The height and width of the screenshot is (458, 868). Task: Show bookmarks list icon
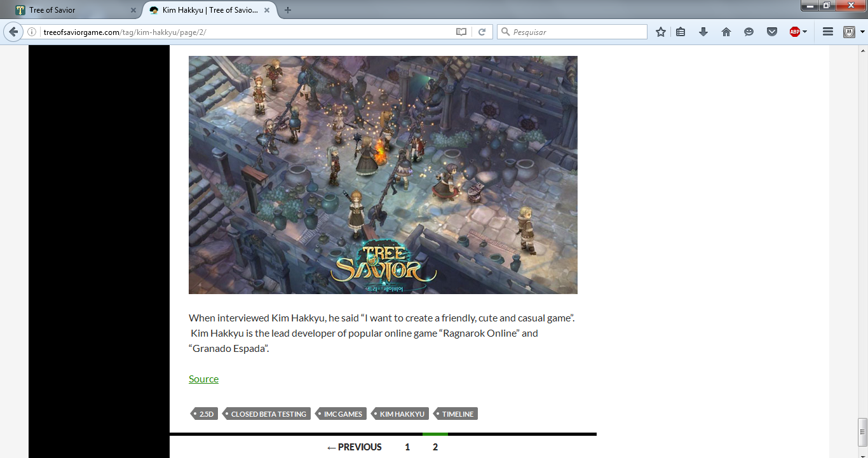click(681, 32)
